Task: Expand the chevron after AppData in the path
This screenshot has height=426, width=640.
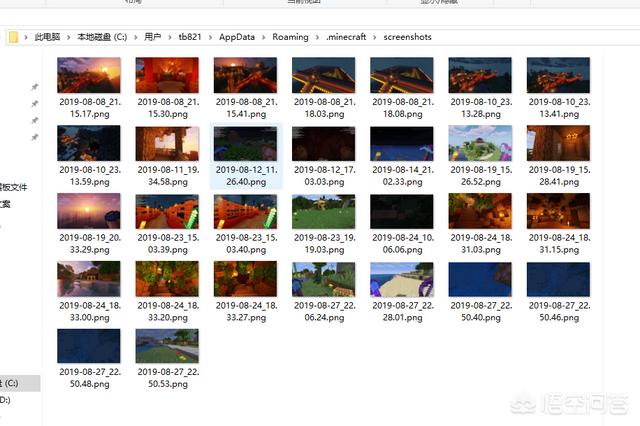Action: click(264, 38)
